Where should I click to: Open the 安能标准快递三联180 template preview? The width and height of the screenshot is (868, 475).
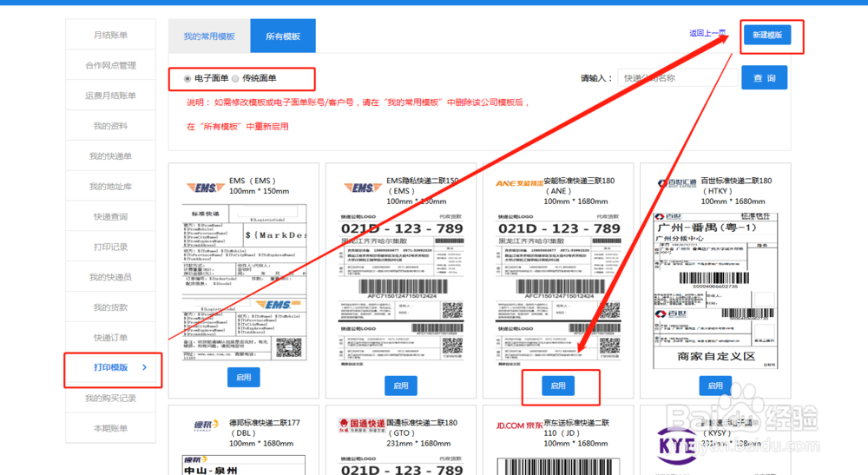pyautogui.click(x=558, y=289)
